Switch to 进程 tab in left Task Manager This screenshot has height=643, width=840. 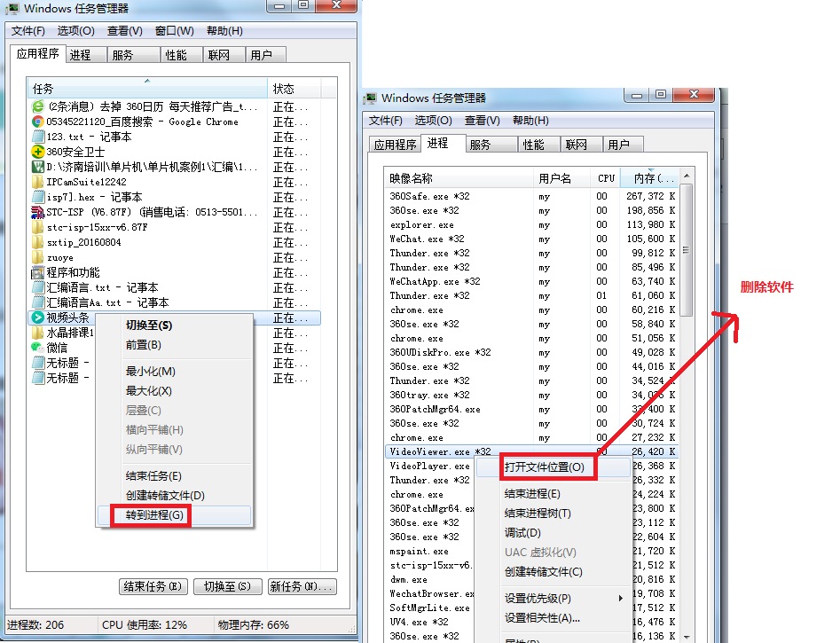(x=86, y=55)
